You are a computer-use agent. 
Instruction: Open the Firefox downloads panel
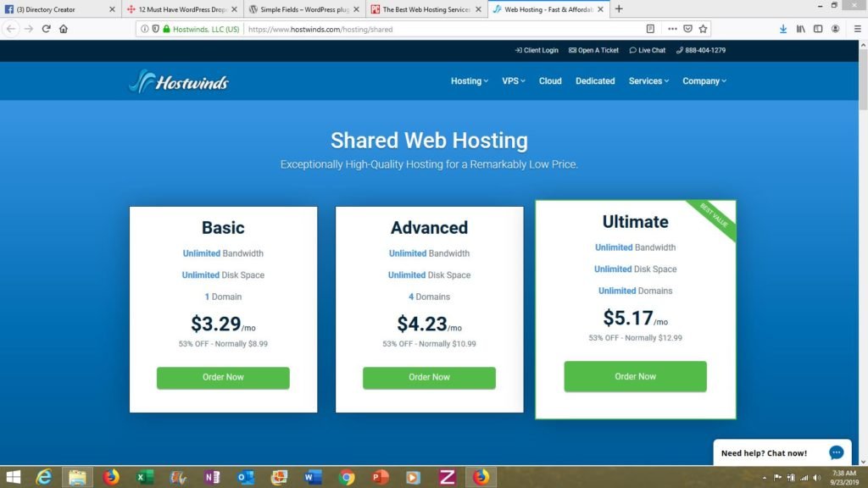click(783, 29)
